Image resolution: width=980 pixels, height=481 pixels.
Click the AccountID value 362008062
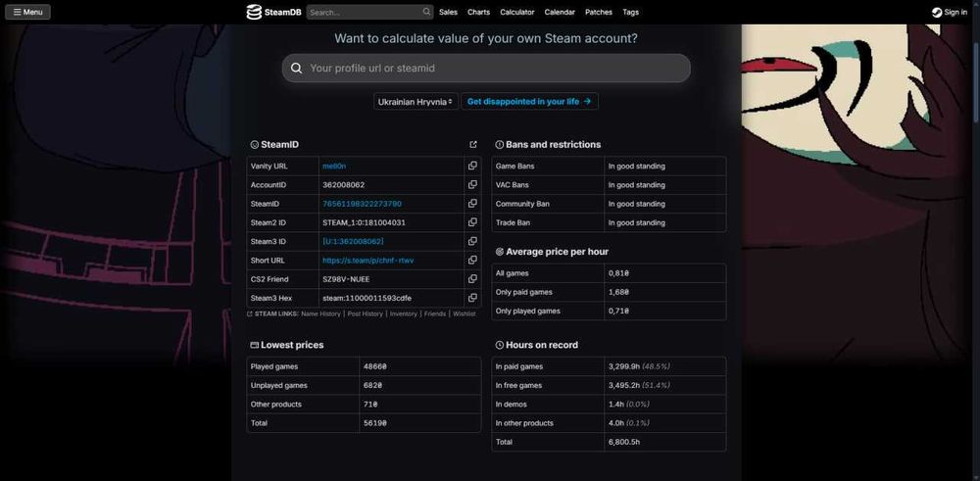pos(343,185)
